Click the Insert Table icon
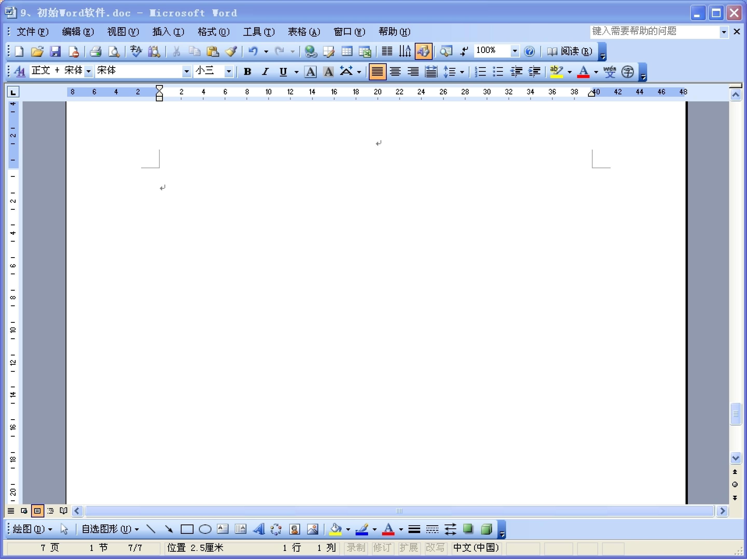 (347, 51)
